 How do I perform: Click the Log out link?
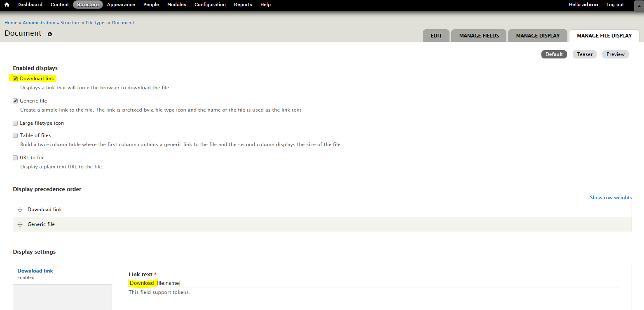point(615,5)
